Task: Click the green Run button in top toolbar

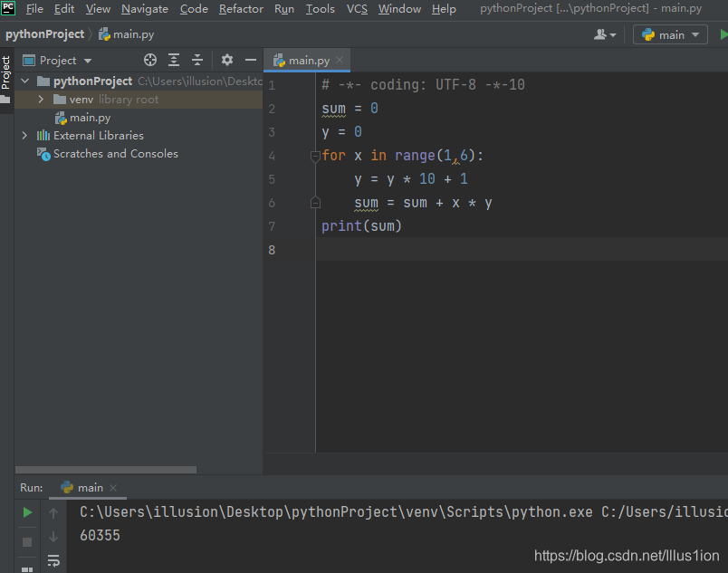Action: point(723,34)
